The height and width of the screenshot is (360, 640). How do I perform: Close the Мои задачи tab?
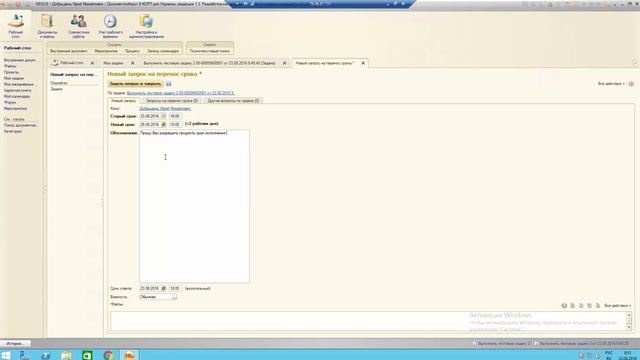pos(132,63)
